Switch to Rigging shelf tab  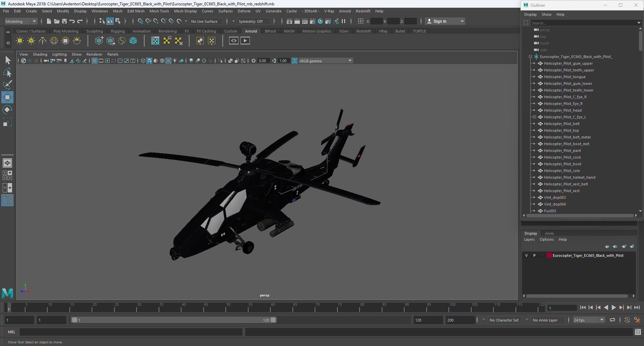118,31
